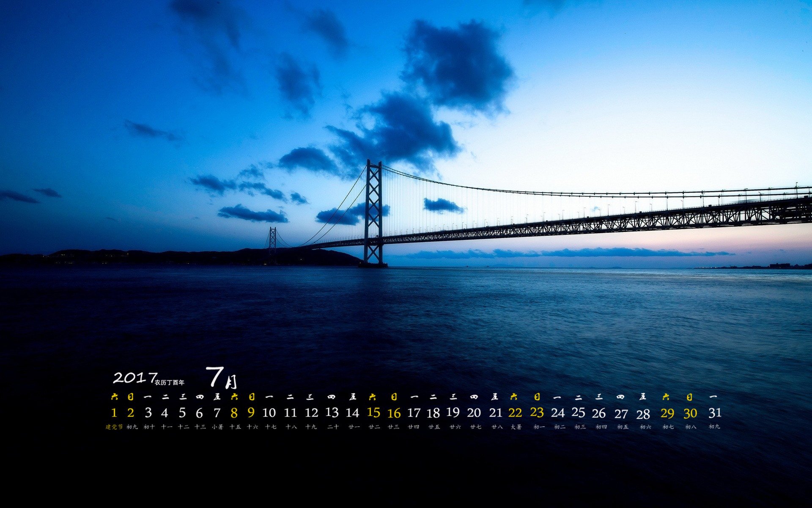812x508 pixels.
Task: Click date 25 in the calendar
Action: pos(578,412)
